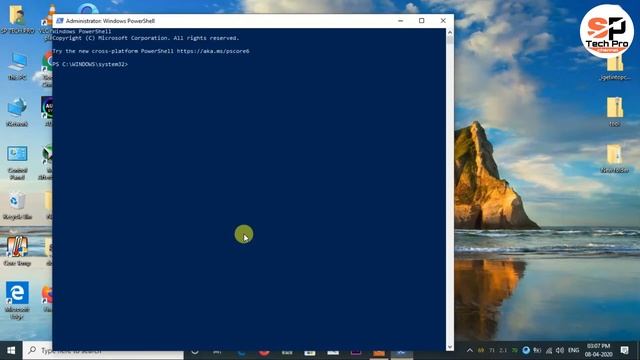Screen dimensions: 640x360
Task: Click the Copyright (C) Microsoft Corporation line
Action: coord(145,38)
